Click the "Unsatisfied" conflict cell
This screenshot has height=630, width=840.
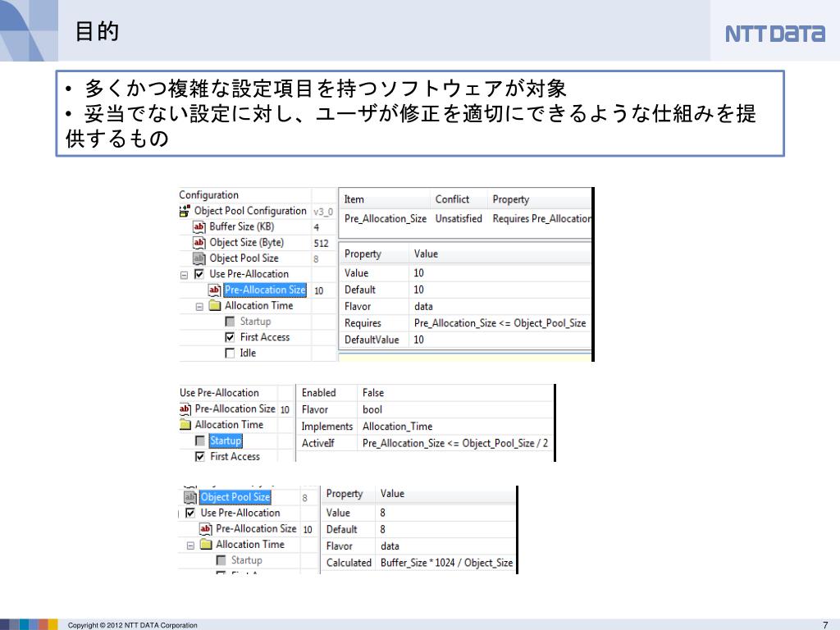pos(459,218)
